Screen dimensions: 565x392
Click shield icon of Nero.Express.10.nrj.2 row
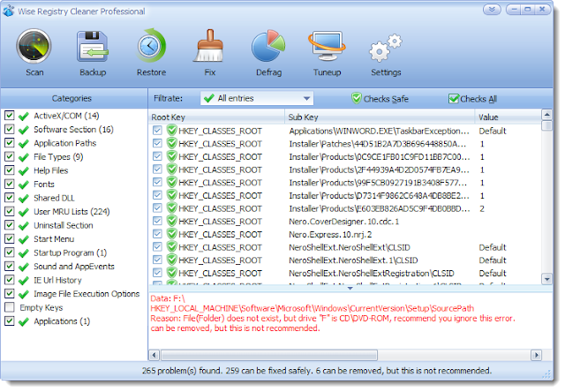tap(172, 234)
